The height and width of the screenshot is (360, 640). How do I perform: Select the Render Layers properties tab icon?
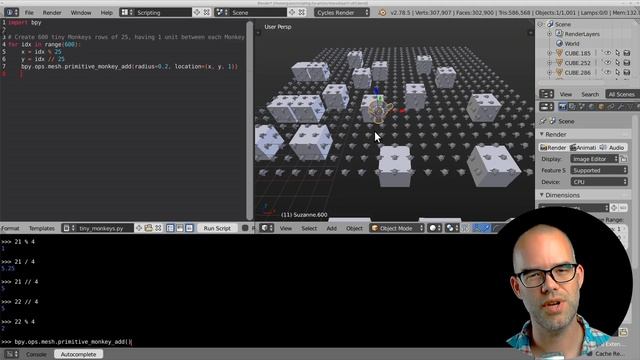click(x=572, y=107)
